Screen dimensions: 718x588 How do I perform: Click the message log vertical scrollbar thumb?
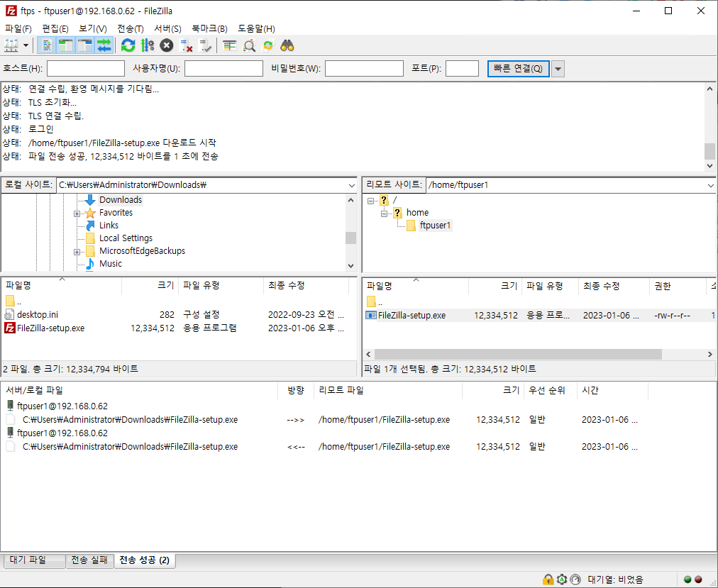[x=709, y=150]
